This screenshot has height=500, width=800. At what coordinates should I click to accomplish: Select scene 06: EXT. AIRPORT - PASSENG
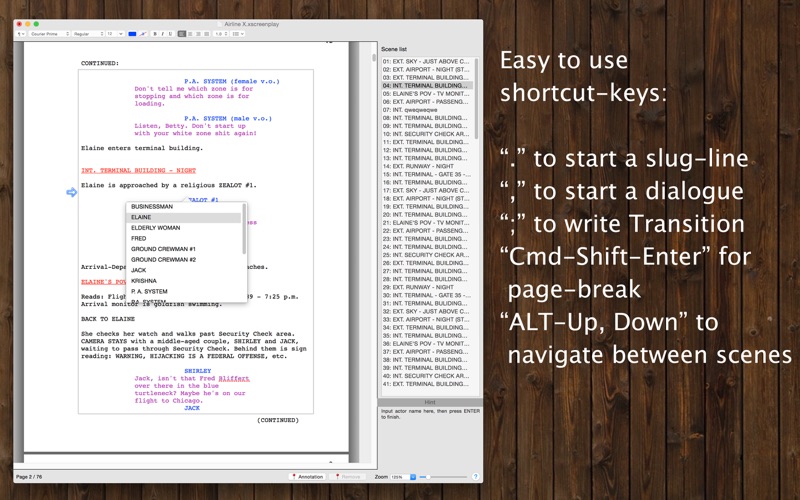[426, 102]
